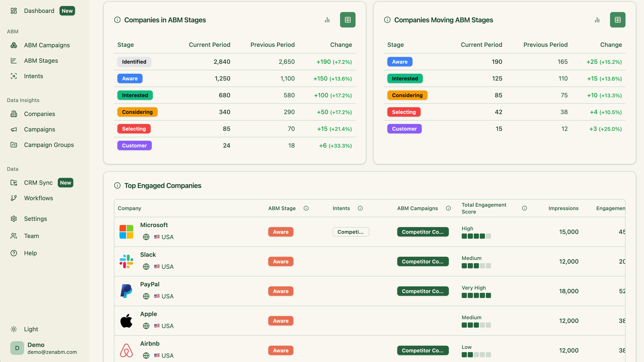This screenshot has width=644, height=362.
Task: Open Microsoft's website globe icon
Action: pyautogui.click(x=146, y=237)
